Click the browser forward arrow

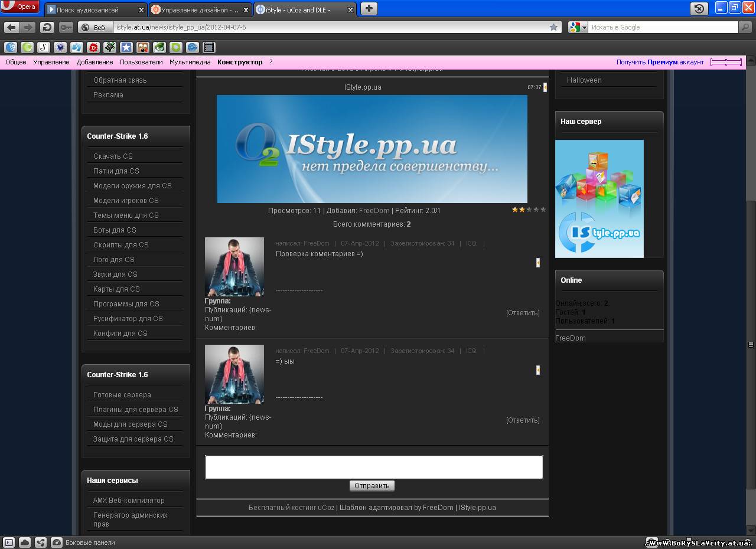[28, 27]
